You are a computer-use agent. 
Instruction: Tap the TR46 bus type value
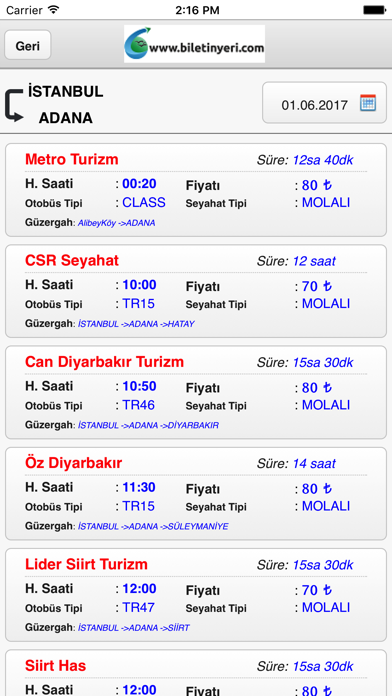tap(139, 405)
